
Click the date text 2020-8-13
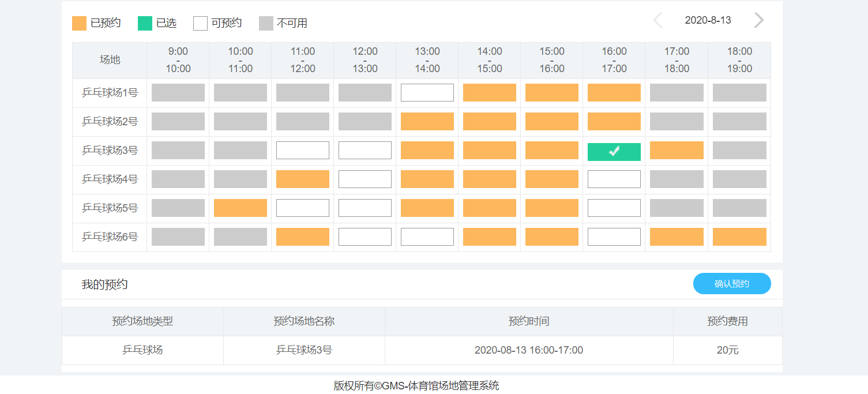point(708,20)
